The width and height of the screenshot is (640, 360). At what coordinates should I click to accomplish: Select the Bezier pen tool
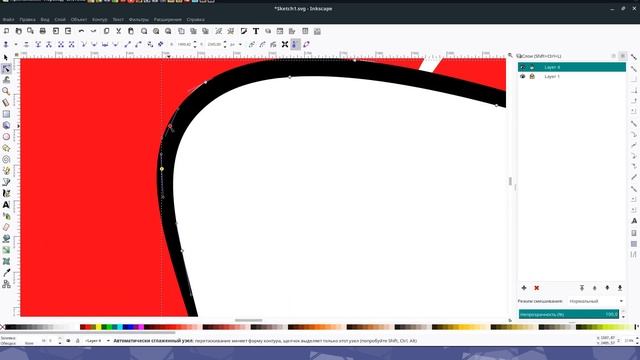point(6,182)
